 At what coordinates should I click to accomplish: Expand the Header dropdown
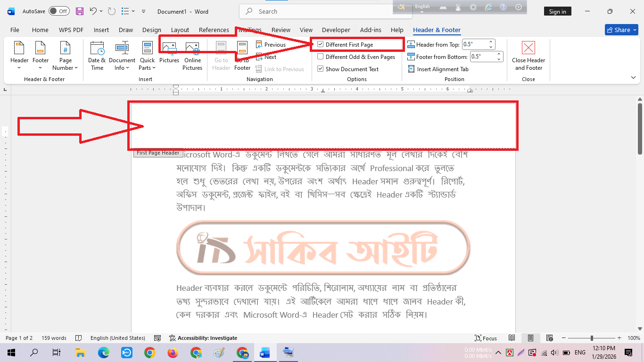19,56
